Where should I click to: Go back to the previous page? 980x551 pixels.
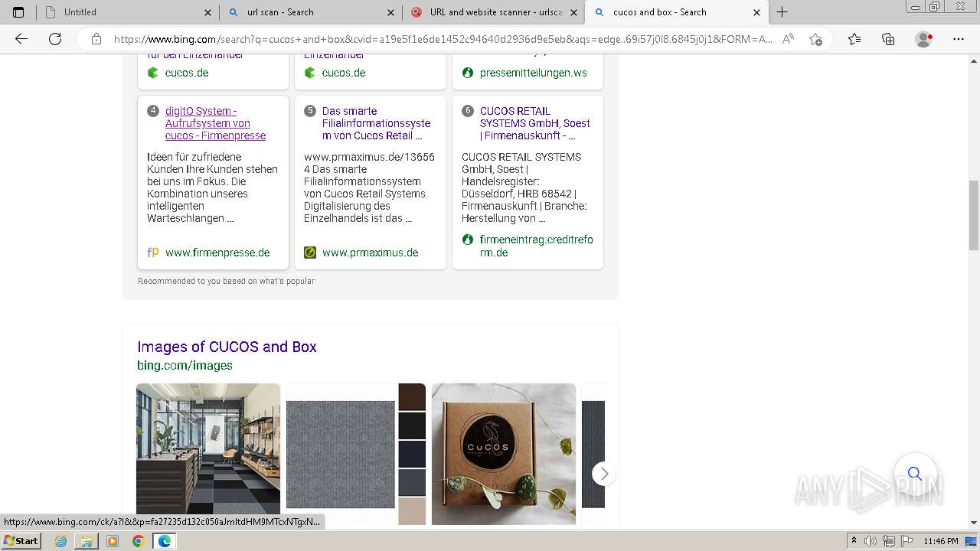coord(21,39)
